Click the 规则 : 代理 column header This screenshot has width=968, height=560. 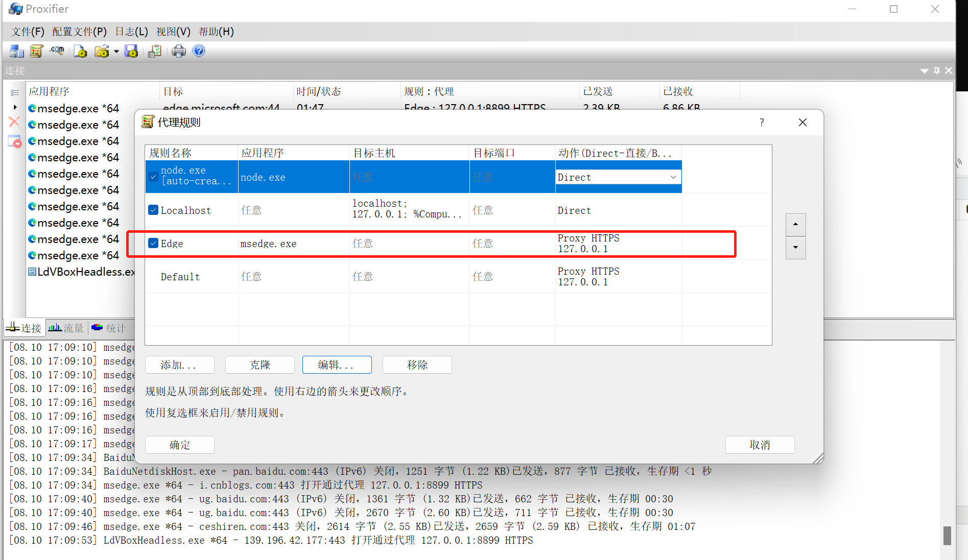490,91
